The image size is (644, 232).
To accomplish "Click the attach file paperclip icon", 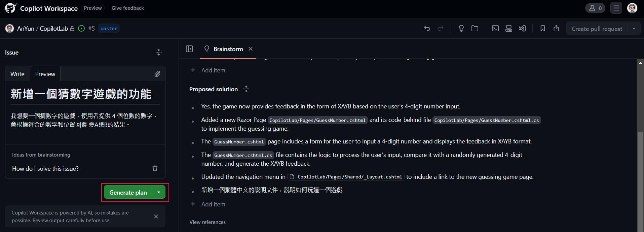I will click(x=157, y=74).
